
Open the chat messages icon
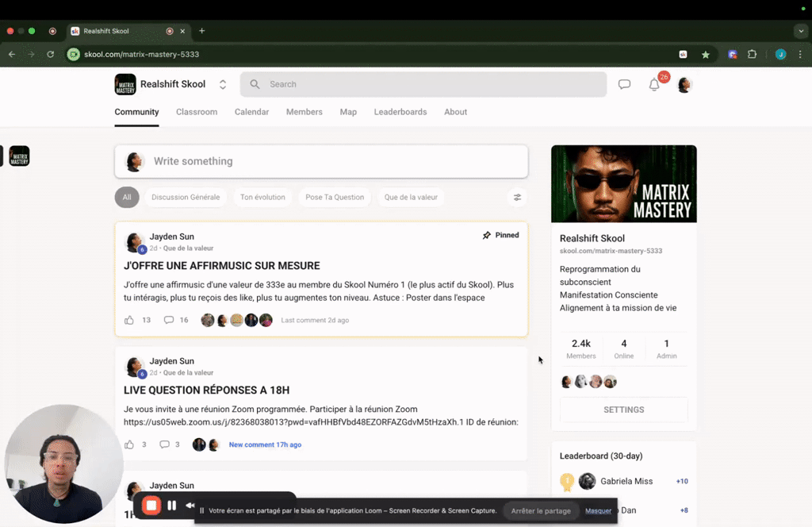point(624,84)
